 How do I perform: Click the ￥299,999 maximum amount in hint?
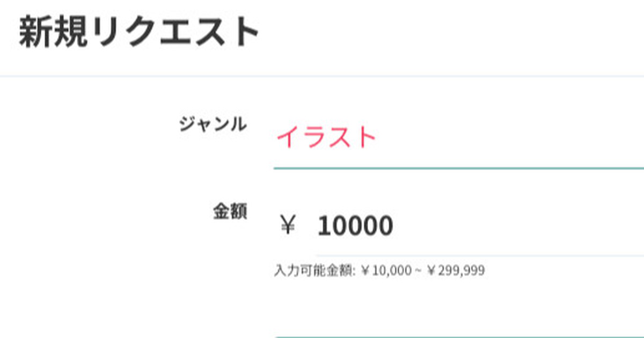click(456, 271)
